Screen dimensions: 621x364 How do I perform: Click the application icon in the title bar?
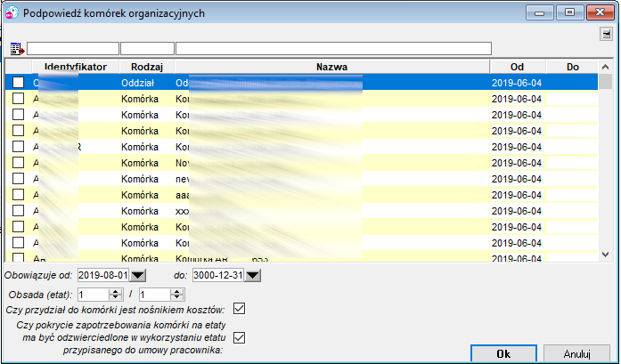(x=12, y=12)
